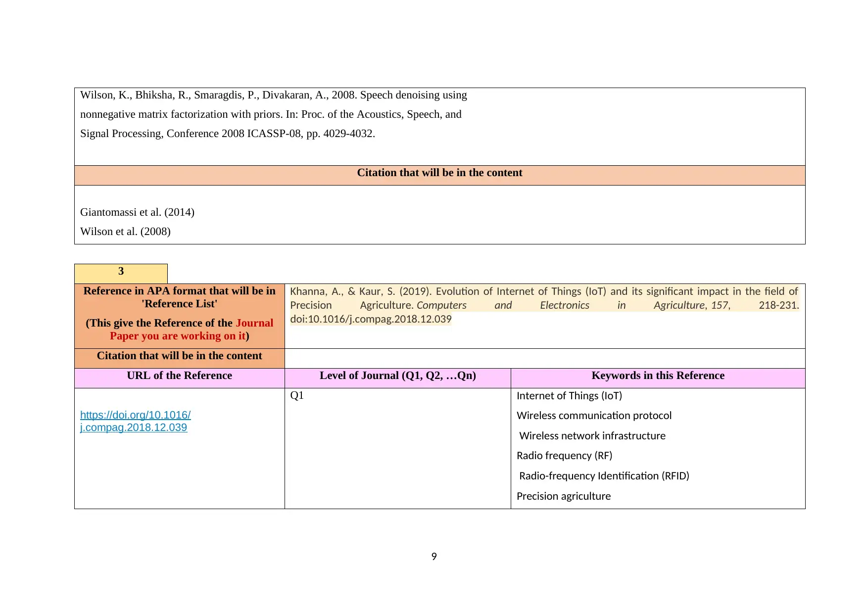Click the red 'Journal Paper you are working on it' text

[x=192, y=330]
